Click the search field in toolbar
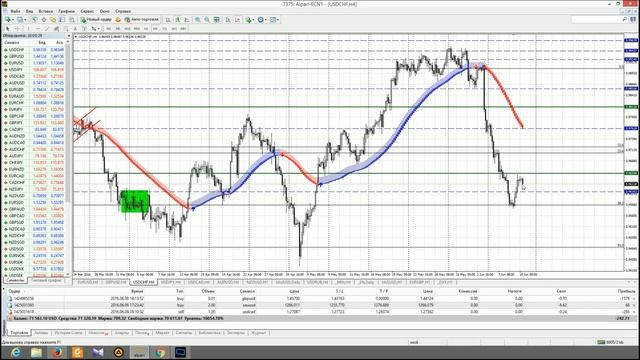Screen dimensions: 640x360 pos(599,20)
